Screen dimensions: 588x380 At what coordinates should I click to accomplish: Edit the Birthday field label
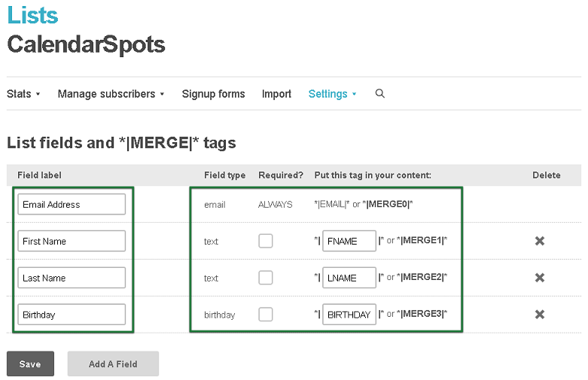[x=72, y=315]
